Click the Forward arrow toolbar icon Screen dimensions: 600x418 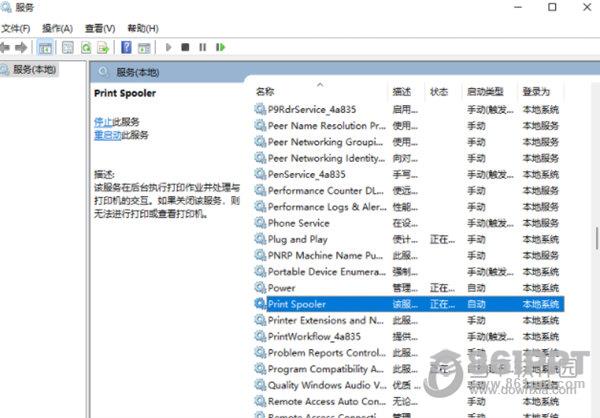point(22,47)
